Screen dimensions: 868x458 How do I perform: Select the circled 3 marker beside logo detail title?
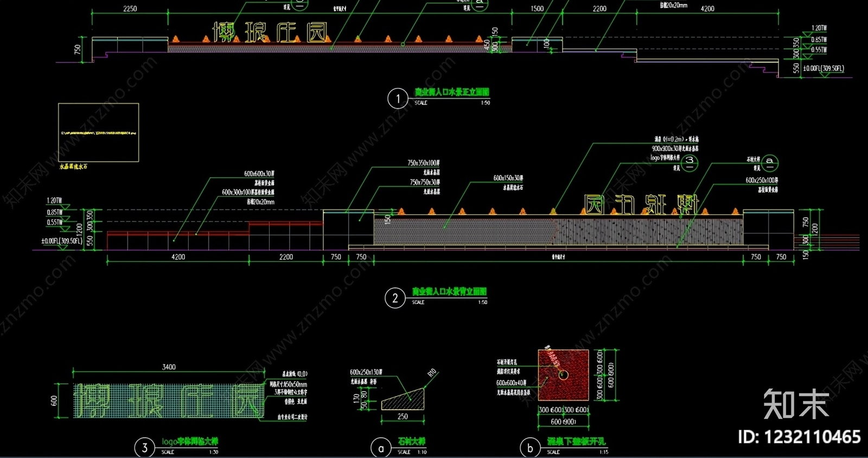point(144,448)
